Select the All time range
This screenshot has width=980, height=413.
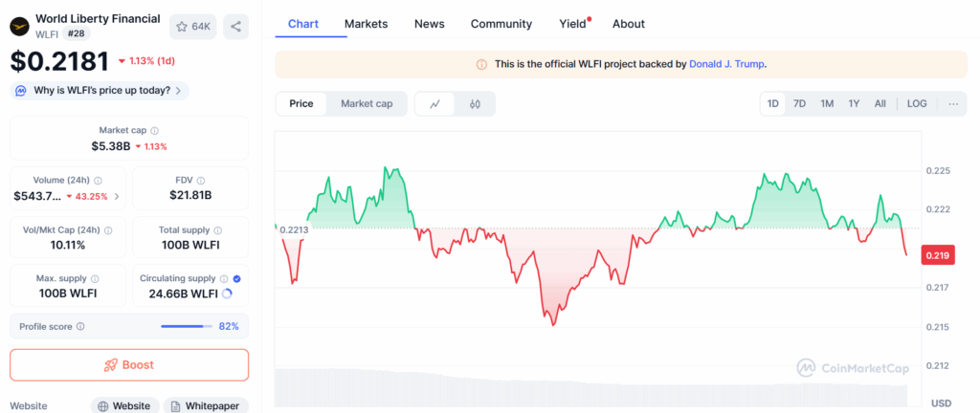[x=880, y=104]
